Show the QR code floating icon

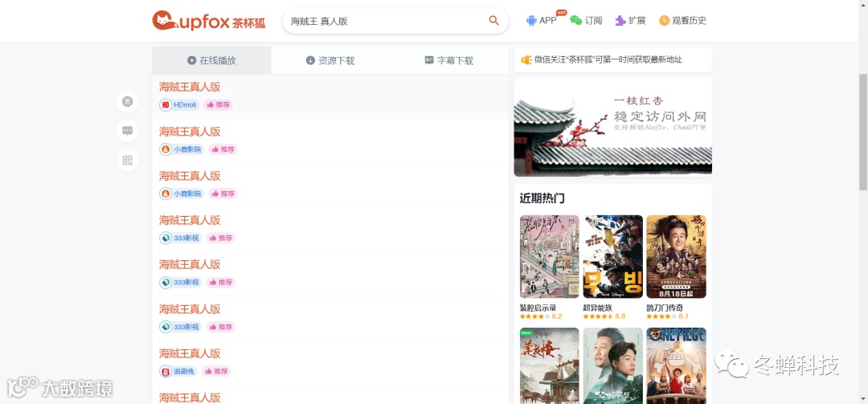coord(127,161)
